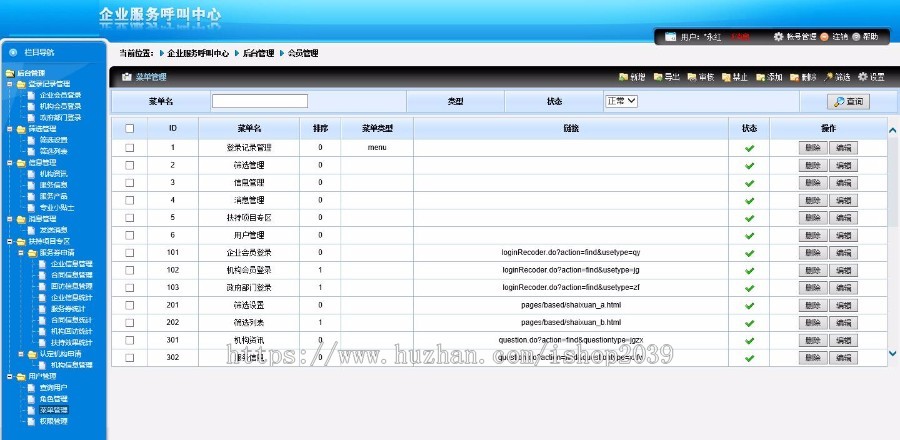Click the 菜单管理 panel title icon
The width and height of the screenshot is (900, 440).
click(x=127, y=77)
